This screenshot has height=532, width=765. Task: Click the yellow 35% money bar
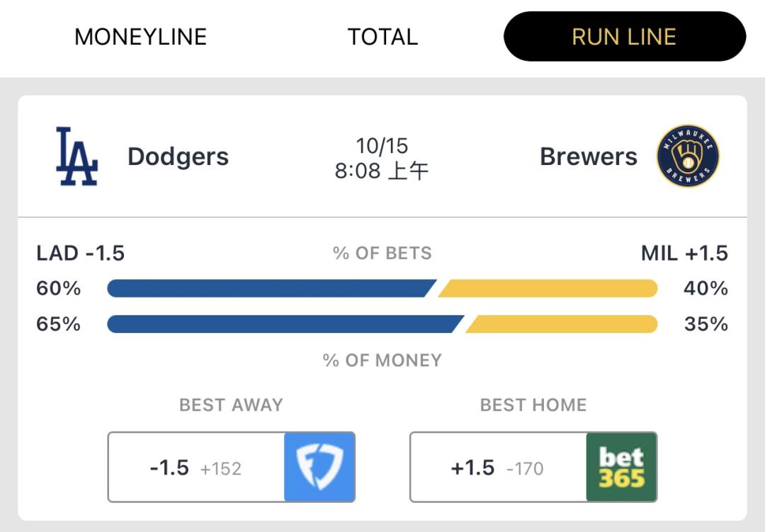pos(562,324)
